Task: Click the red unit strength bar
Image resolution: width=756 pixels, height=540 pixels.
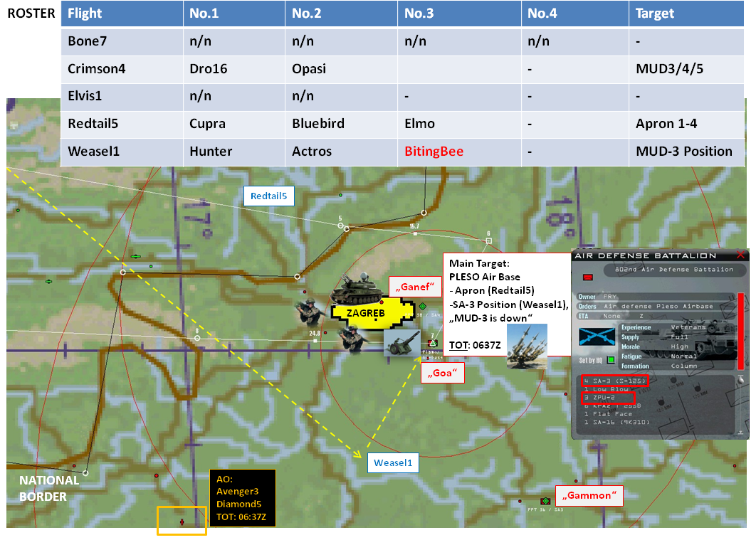Action: pyautogui.click(x=741, y=332)
